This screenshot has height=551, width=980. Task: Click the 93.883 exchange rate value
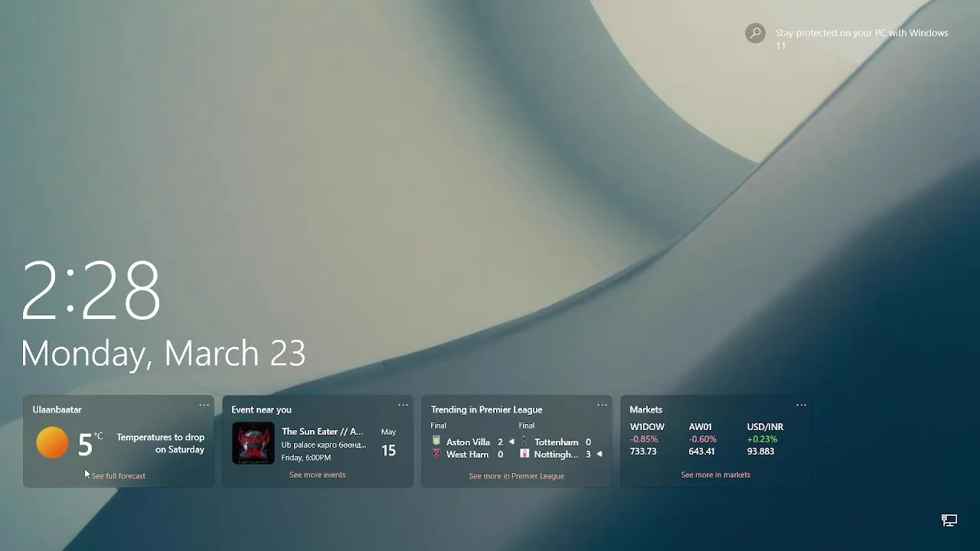(760, 452)
